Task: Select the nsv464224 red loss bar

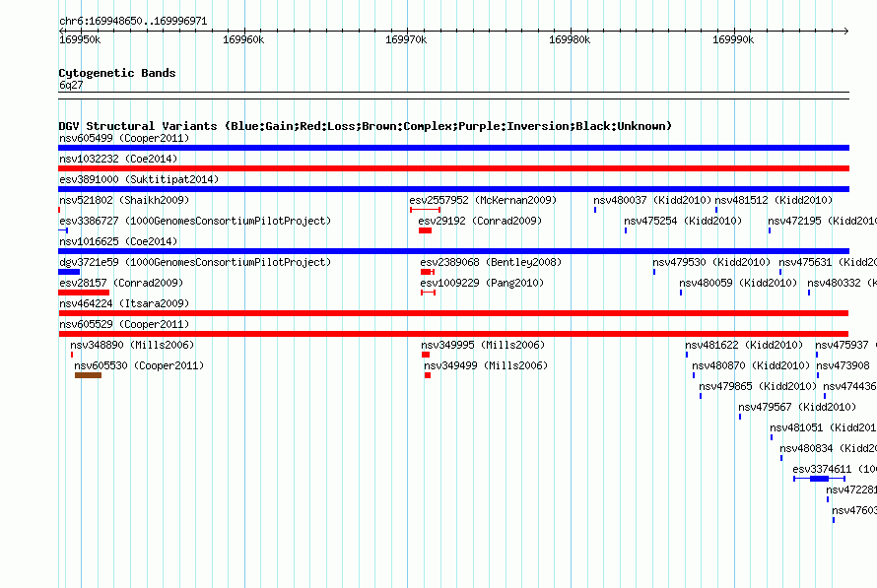Action: (453, 313)
